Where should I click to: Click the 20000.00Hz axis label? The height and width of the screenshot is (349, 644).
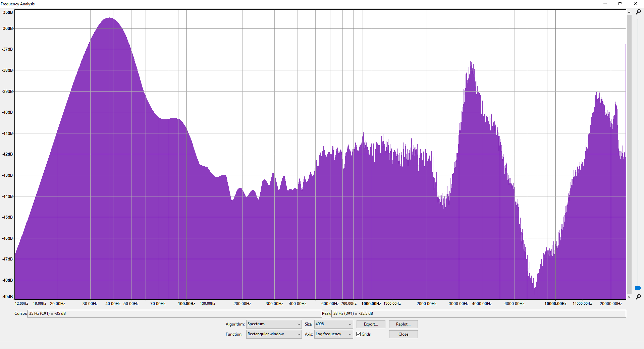coord(611,304)
